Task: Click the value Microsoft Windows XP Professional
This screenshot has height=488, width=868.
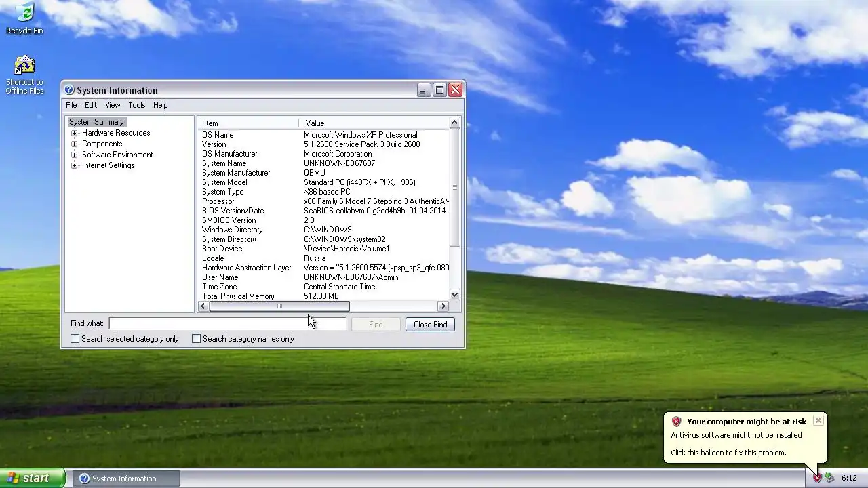Action: (x=361, y=135)
